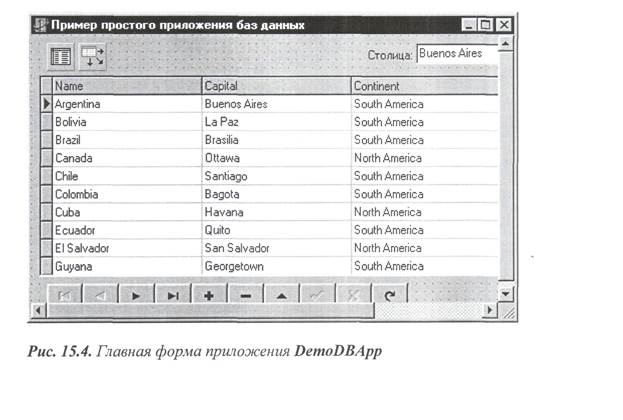623x420 pixels.
Task: Jump to last record navigator button
Action: pyautogui.click(x=173, y=295)
